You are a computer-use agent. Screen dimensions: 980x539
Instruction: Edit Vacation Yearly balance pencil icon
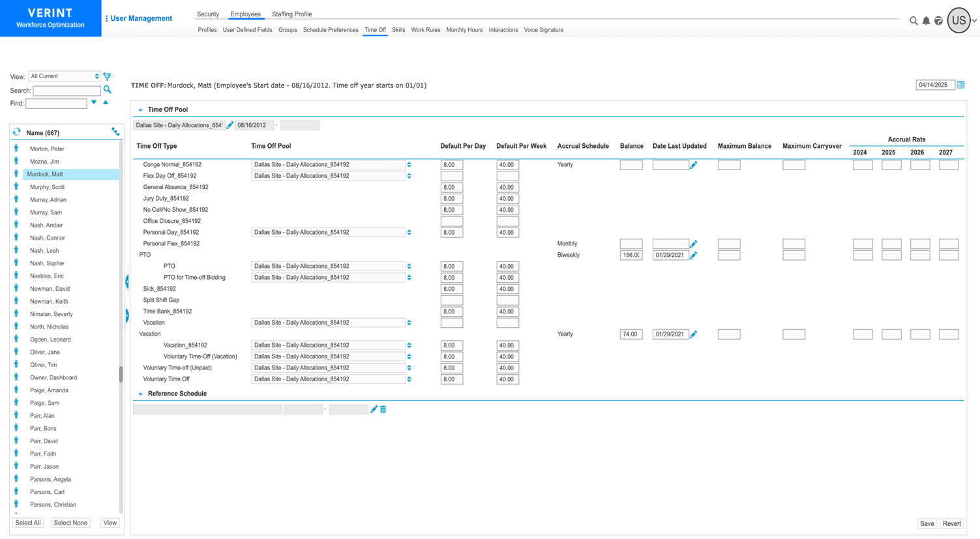(x=693, y=334)
